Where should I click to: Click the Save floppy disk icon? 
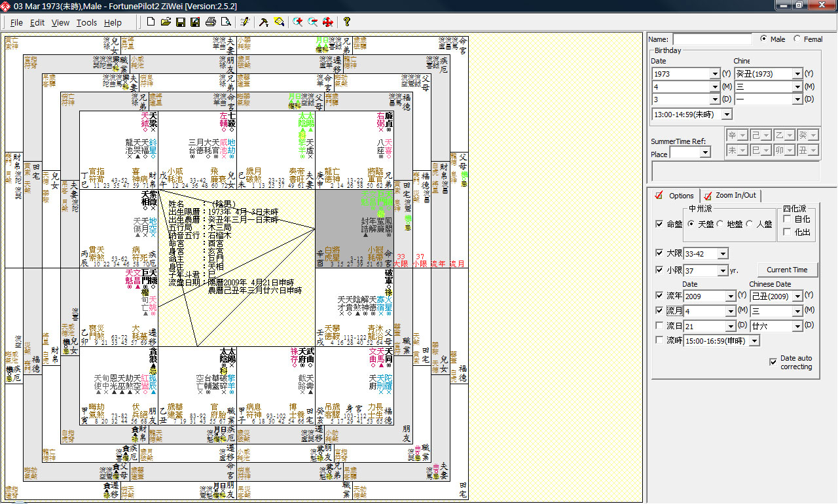(x=180, y=22)
